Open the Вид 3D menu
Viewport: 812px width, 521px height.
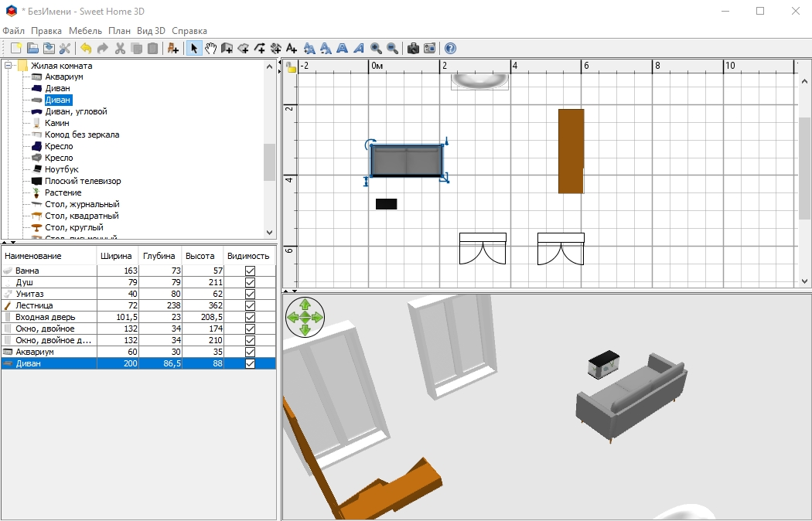151,31
